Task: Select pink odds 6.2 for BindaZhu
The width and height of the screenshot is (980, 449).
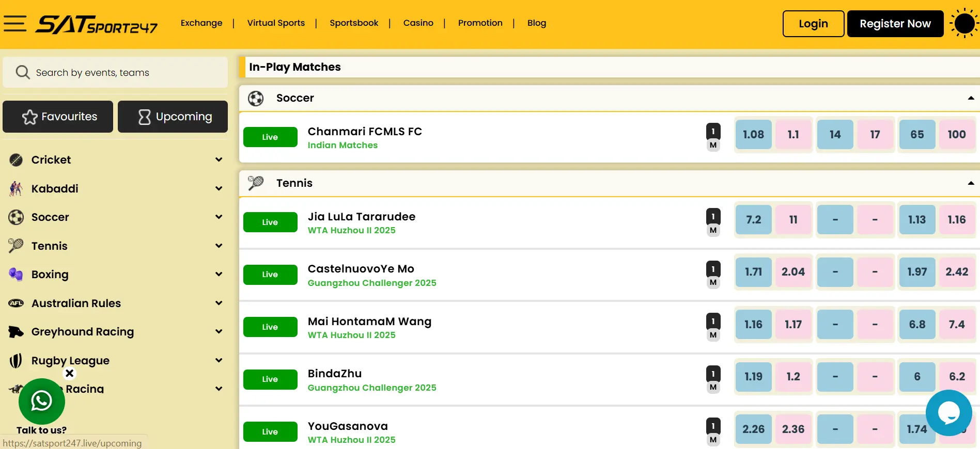Action: [957, 377]
